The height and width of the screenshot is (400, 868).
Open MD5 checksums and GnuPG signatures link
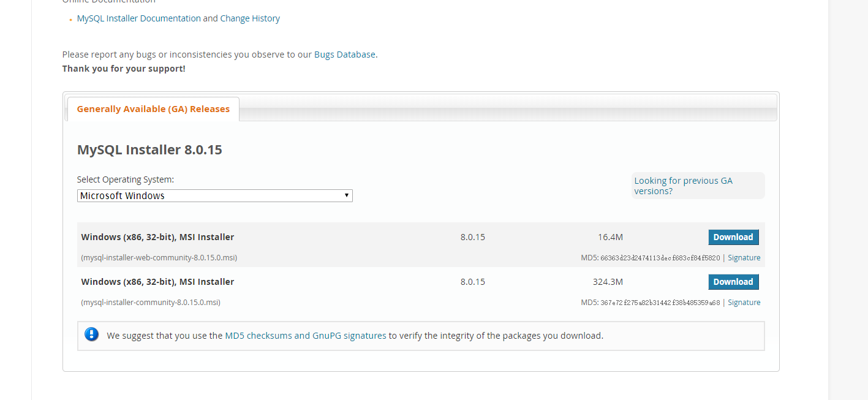click(x=306, y=336)
